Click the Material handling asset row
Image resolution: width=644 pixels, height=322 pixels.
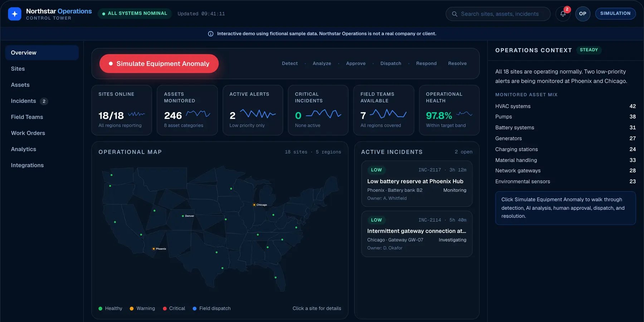(565, 160)
